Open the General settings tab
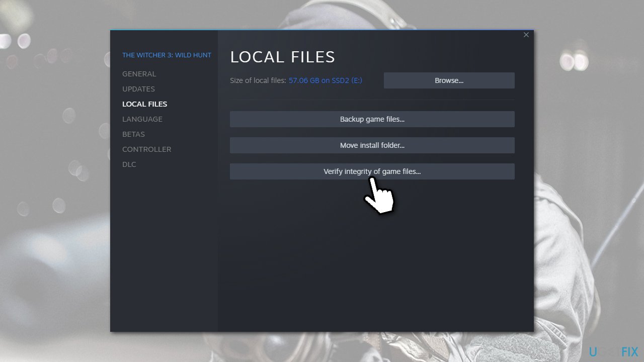Viewport: 644px width, 362px height. (x=139, y=74)
